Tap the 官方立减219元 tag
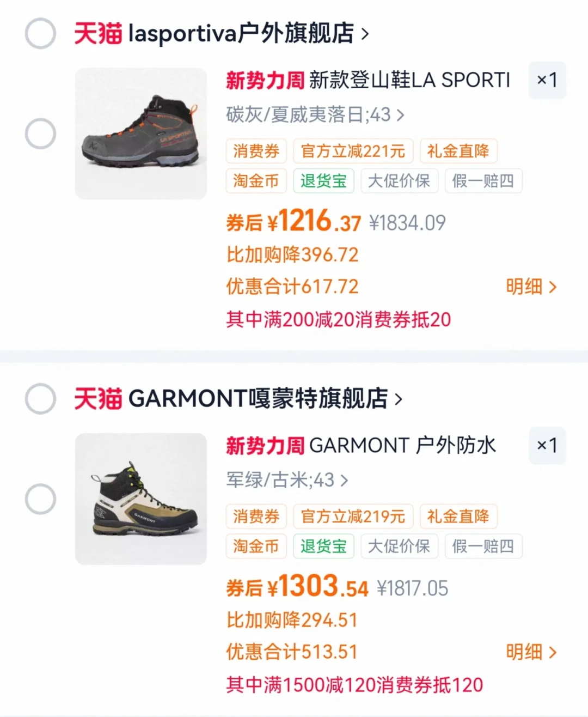Screen dimensions: 588x717 pos(353,517)
